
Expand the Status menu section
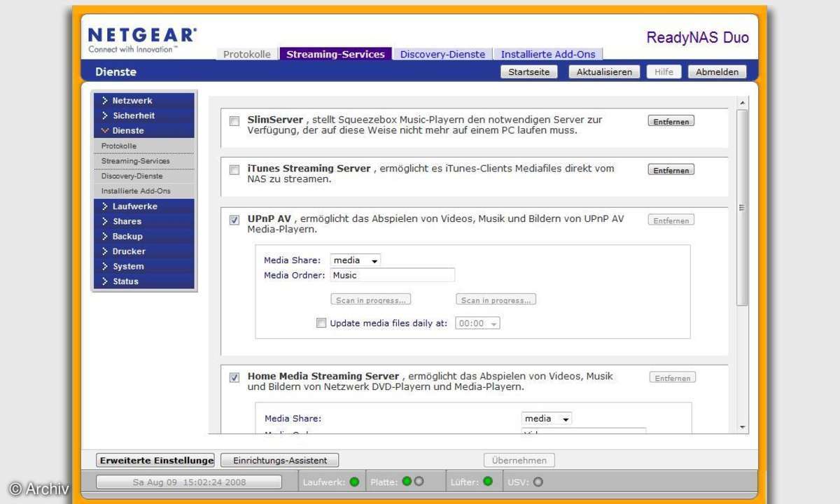(x=143, y=281)
